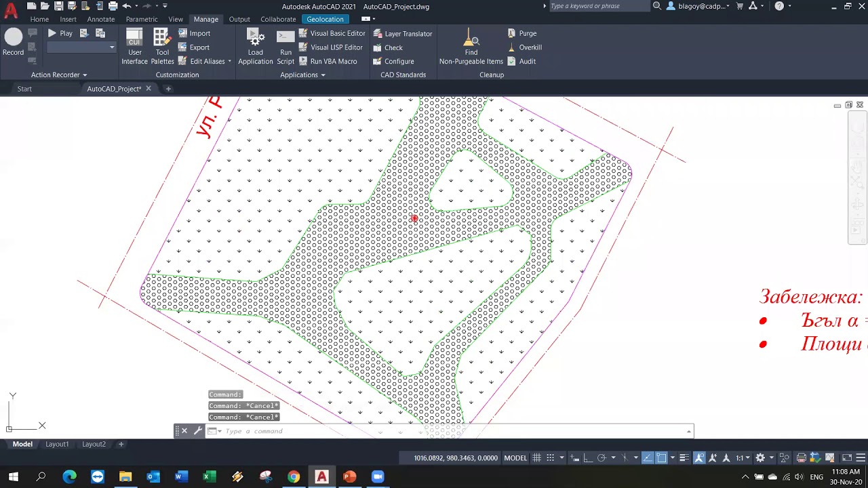Screen dimensions: 868x488
Task: Expand the Action Recorder panel
Action: (59, 75)
